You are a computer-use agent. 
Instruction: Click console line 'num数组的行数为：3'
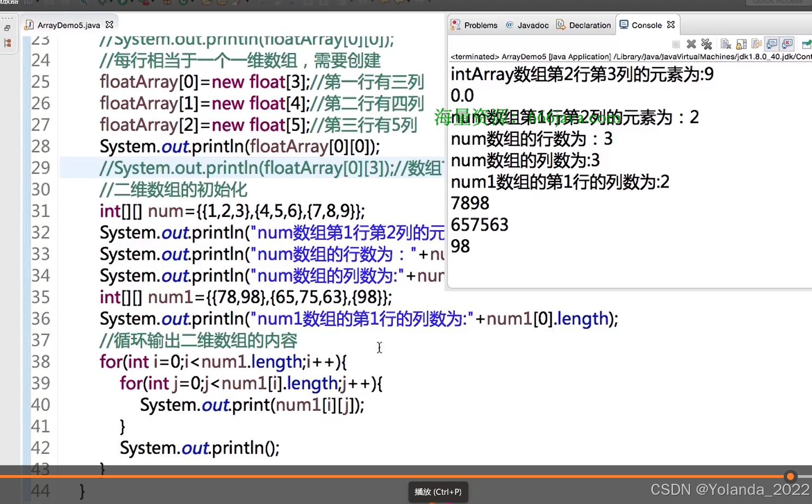(x=531, y=139)
